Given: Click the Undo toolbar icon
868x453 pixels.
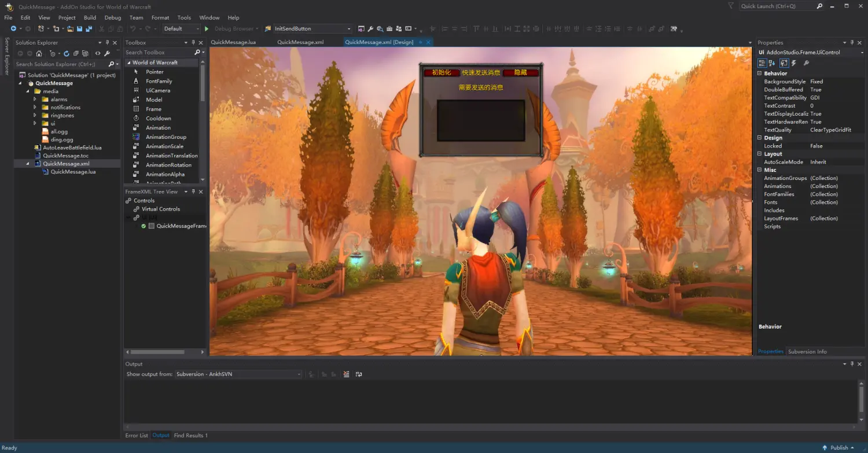Looking at the screenshot, I should (133, 28).
